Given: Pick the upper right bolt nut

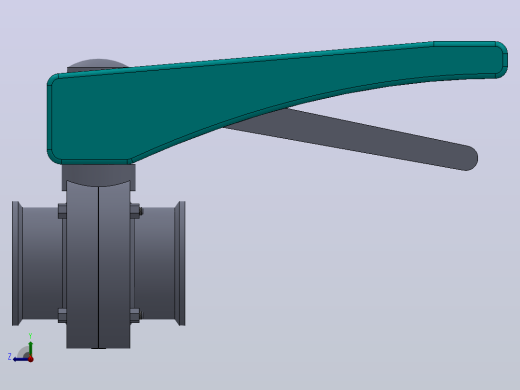Looking at the screenshot, I should coord(136,211).
